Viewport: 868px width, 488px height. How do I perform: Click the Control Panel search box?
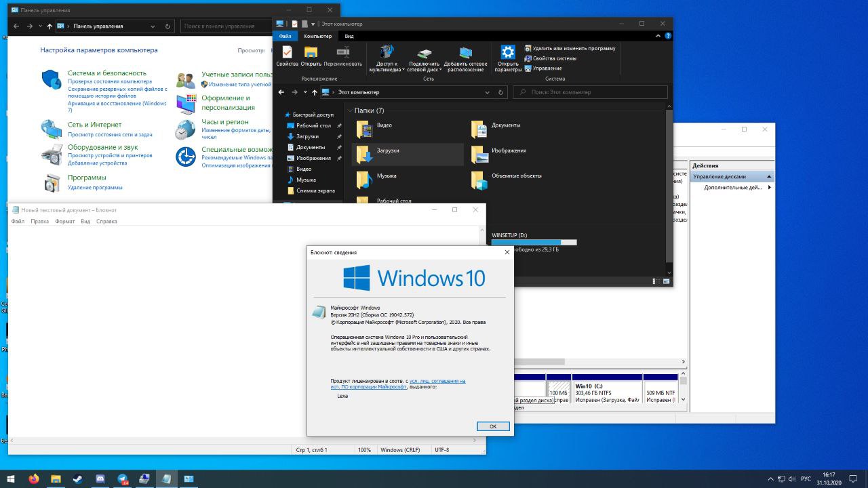(226, 26)
